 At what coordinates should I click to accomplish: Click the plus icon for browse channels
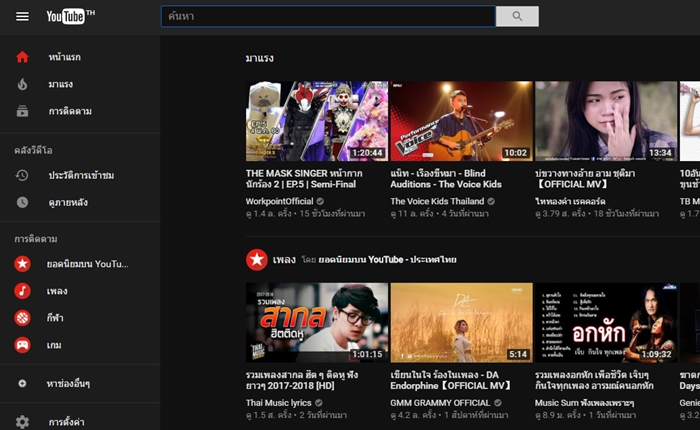click(x=22, y=384)
